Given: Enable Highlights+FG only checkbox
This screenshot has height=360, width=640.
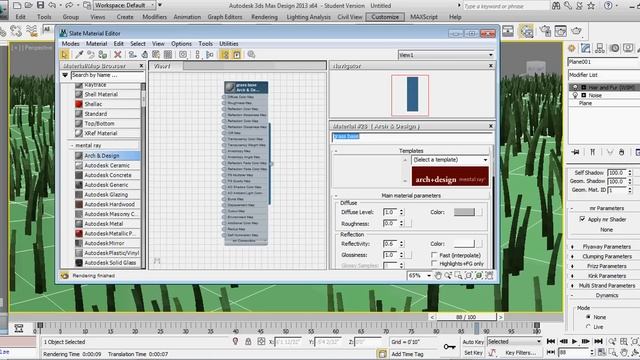Looking at the screenshot, I should [434, 264].
